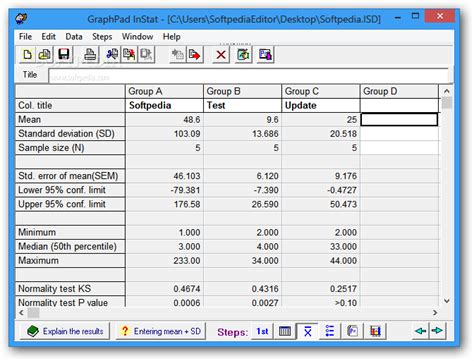Click the Group A SD value 103.09
The height and width of the screenshot is (361, 474).
[x=164, y=134]
